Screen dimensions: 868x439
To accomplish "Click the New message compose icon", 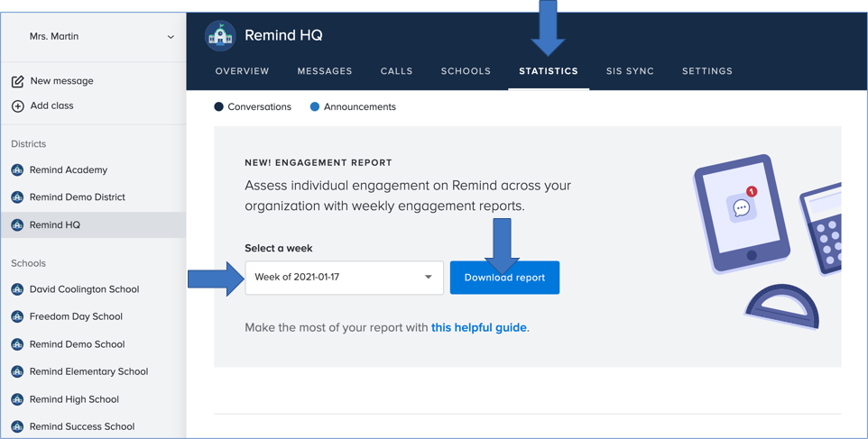I will click(18, 81).
